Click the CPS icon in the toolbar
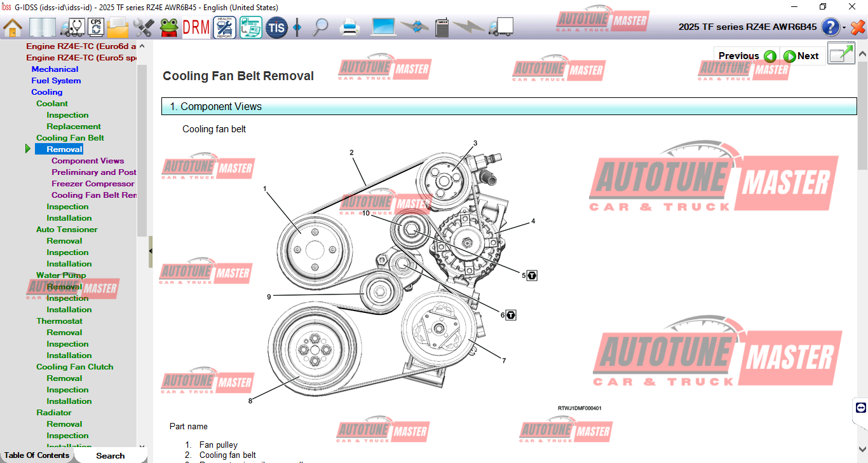 tap(96, 27)
